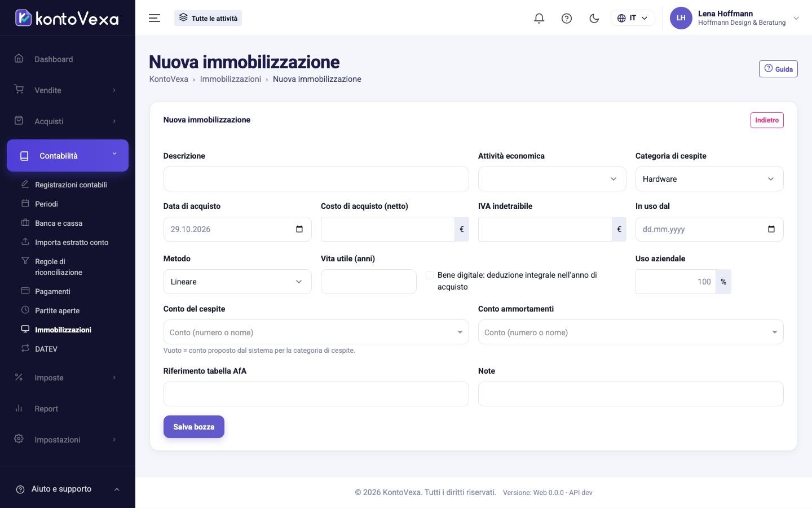
Task: Change the Metodo Lineare dropdown
Action: click(237, 282)
